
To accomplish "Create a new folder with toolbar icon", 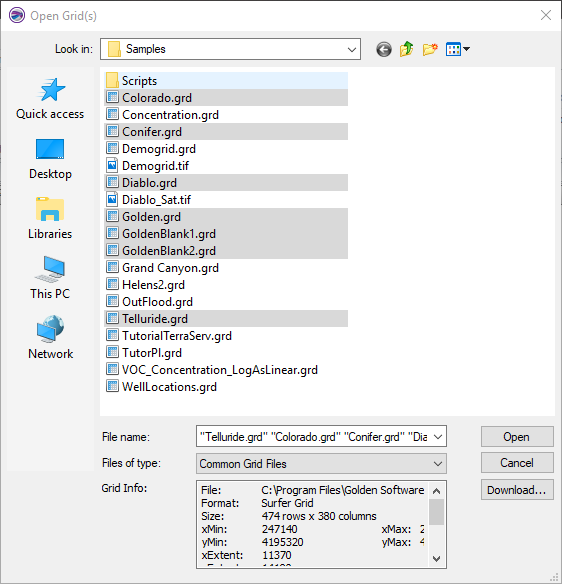I will (x=430, y=49).
